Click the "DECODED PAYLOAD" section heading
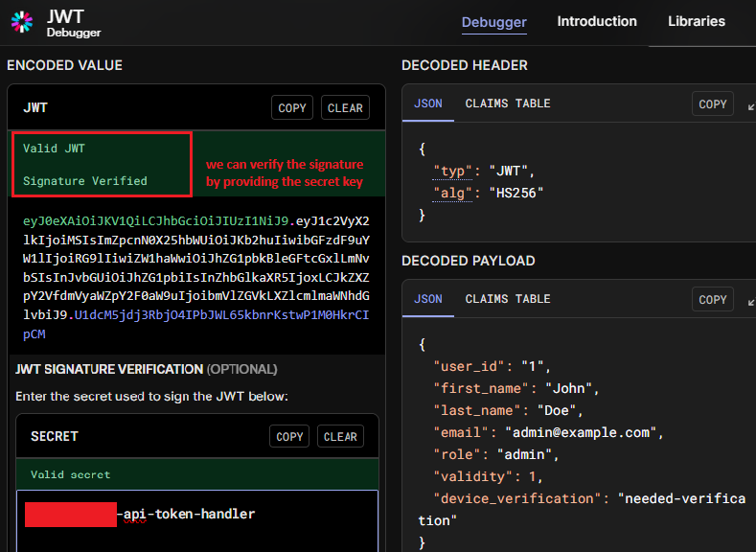Screen dimensions: 756x552 click(x=469, y=261)
